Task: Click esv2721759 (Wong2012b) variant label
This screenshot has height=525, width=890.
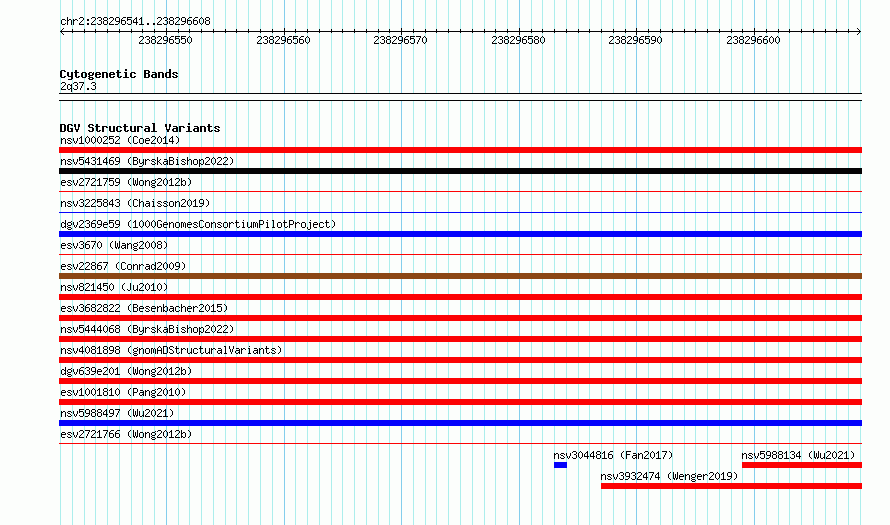Action: click(x=126, y=182)
